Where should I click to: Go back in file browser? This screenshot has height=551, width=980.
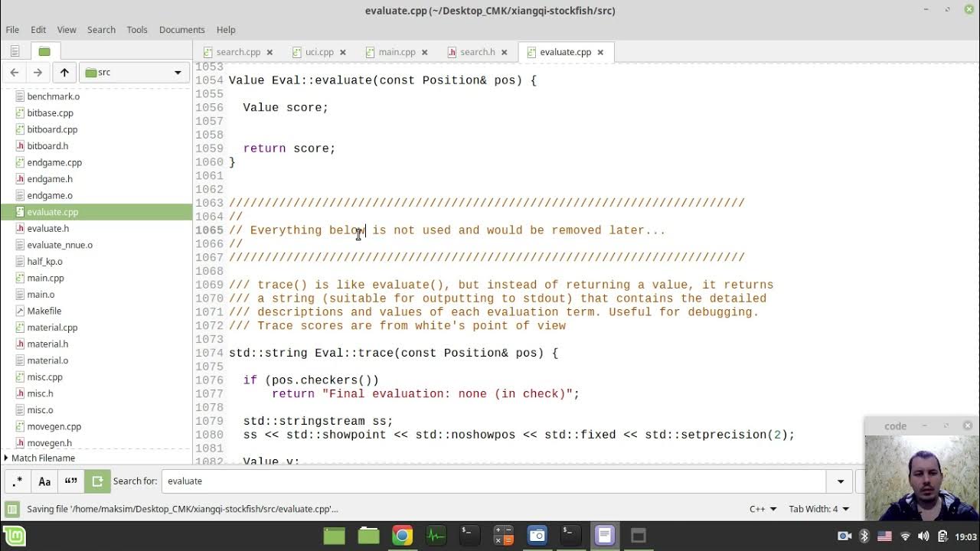click(15, 72)
